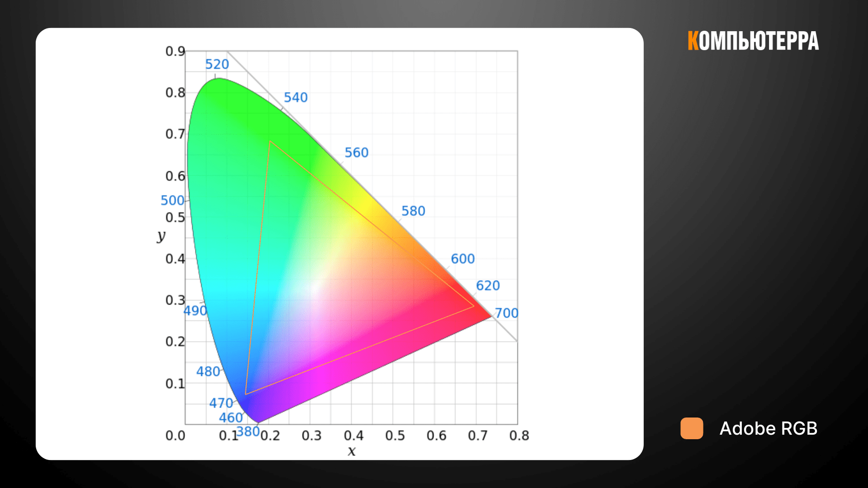Click the 0.1 y-axis tick label

[x=175, y=384]
